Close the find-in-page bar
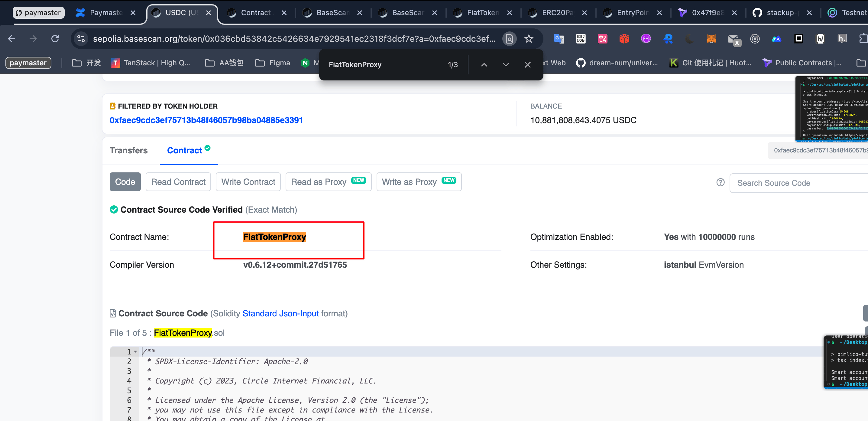 tap(528, 65)
